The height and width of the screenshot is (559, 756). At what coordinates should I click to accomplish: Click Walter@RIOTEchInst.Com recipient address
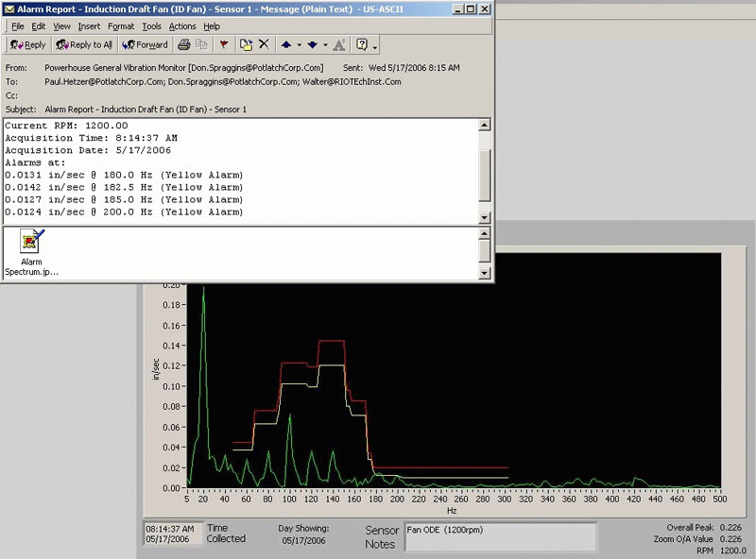(352, 82)
